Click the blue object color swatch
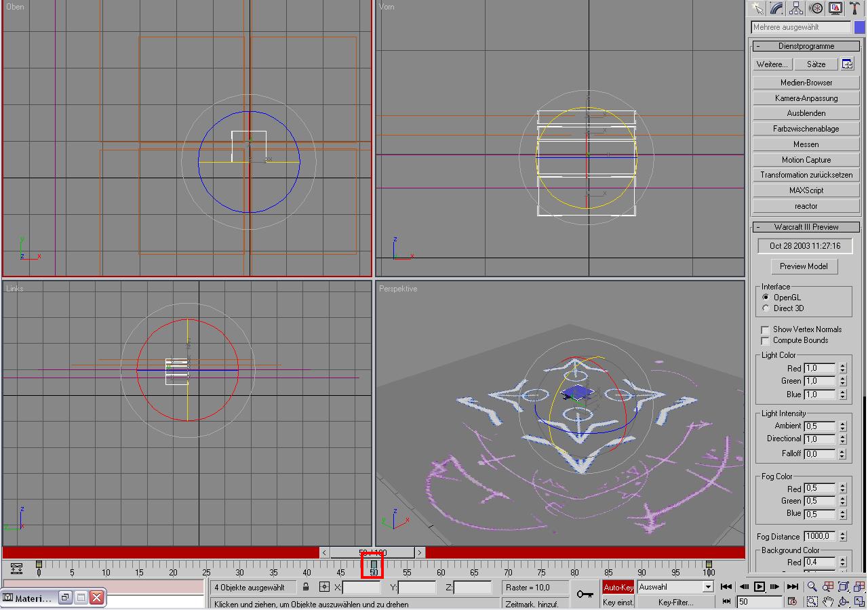The width and height of the screenshot is (868, 610). (859, 27)
